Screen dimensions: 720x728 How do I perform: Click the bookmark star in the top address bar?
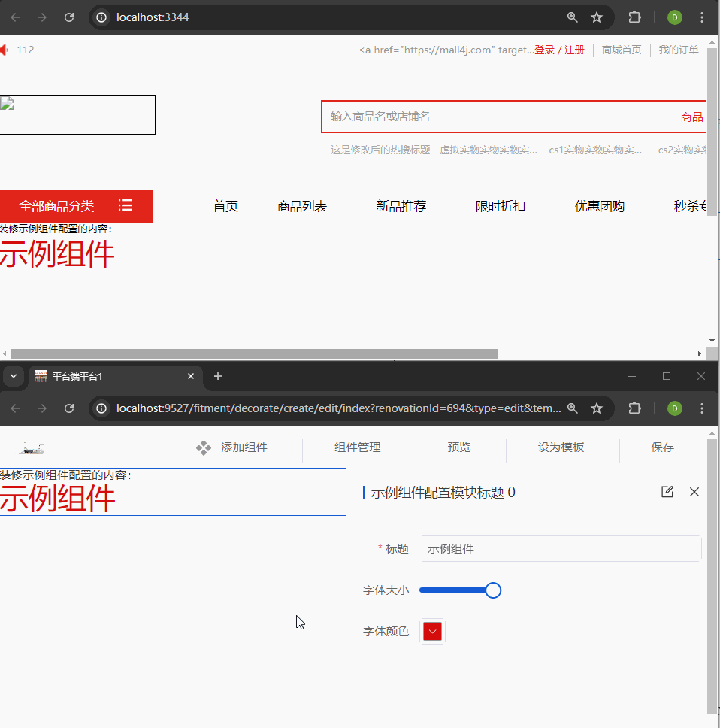(597, 17)
